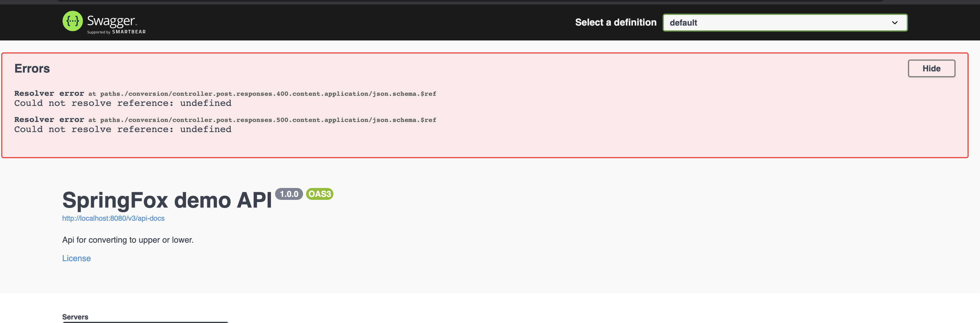Click the API description text
Image resolution: width=980 pixels, height=323 pixels.
pyautogui.click(x=128, y=240)
